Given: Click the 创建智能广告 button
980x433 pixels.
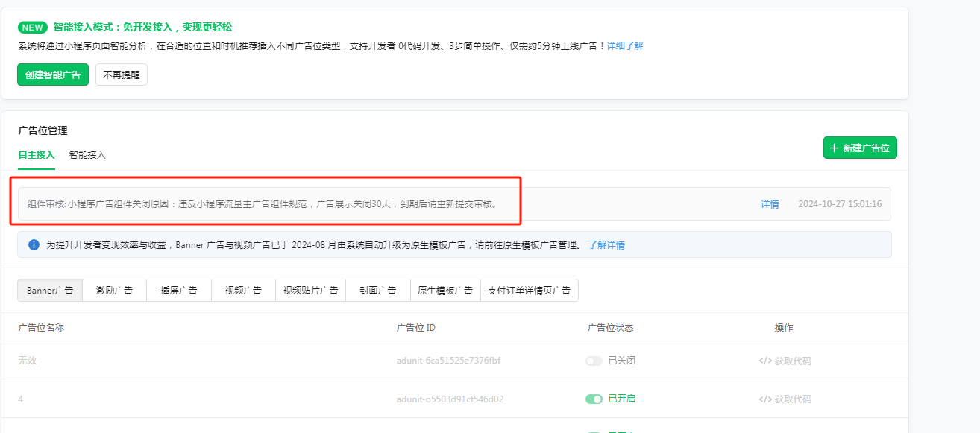Looking at the screenshot, I should (x=53, y=75).
